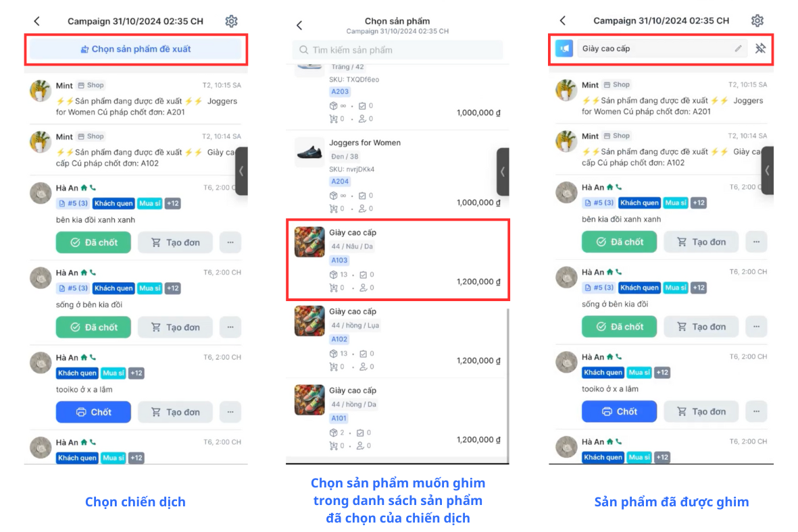Open settings gear in left campaign screen
Viewport: 798px width, 532px height.
click(x=231, y=22)
